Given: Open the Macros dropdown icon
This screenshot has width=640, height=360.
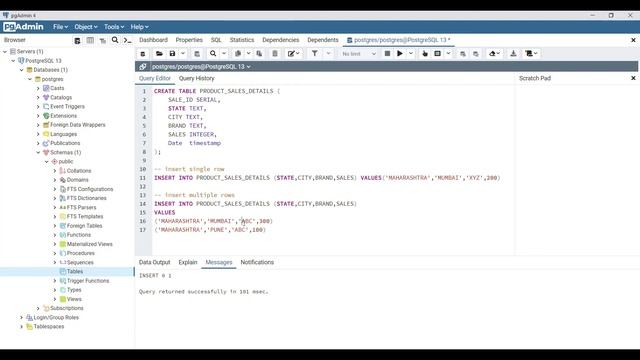Looking at the screenshot, I should click(x=531, y=53).
